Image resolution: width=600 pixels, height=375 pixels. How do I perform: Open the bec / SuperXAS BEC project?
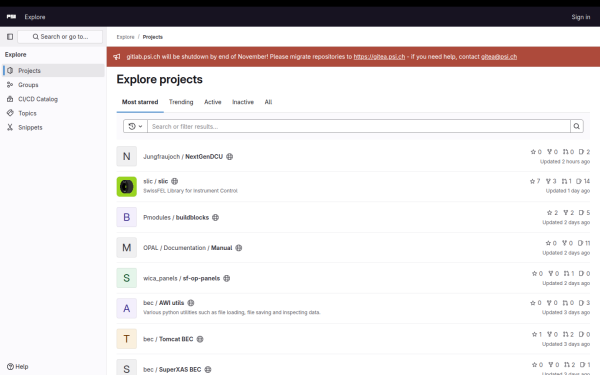(x=172, y=369)
